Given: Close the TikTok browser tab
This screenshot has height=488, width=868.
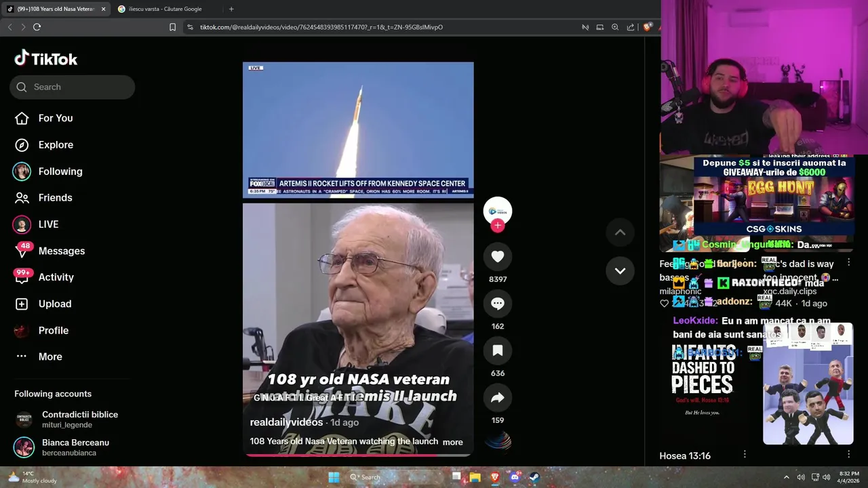Looking at the screenshot, I should tap(103, 9).
